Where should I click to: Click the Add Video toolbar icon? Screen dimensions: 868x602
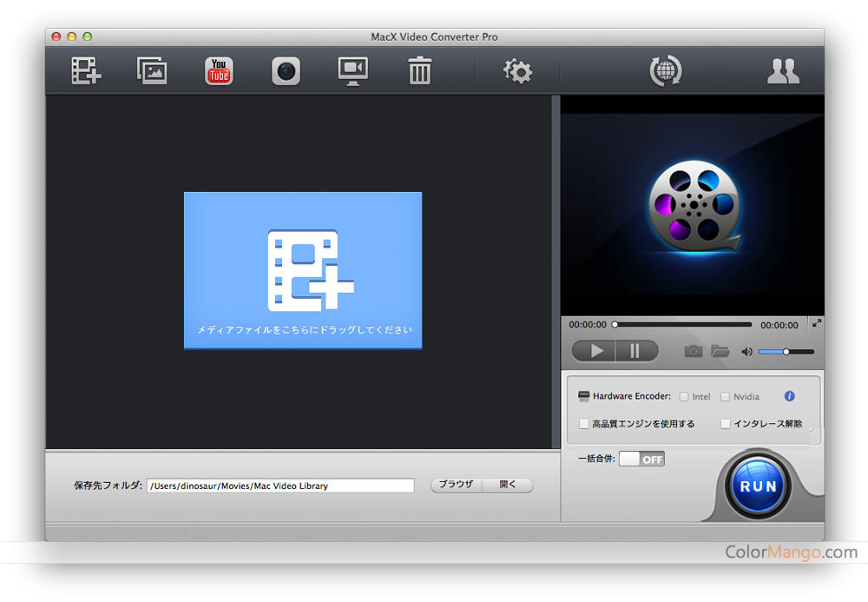(x=86, y=71)
